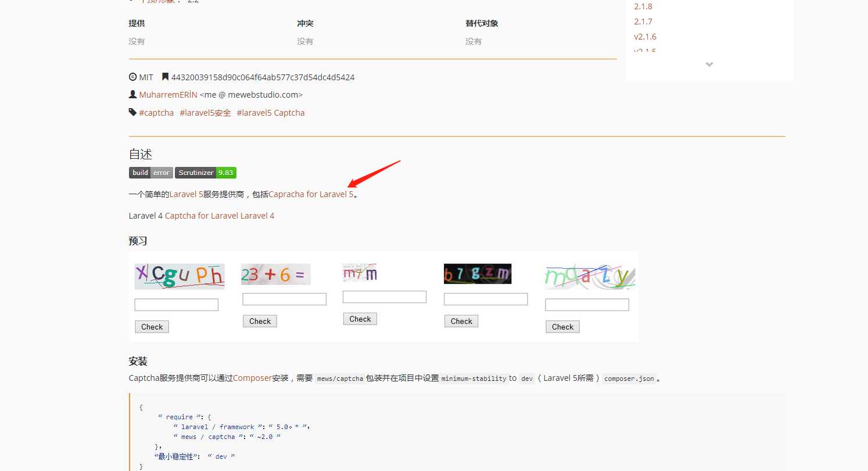Click the b7gzm dark captcha image

(478, 274)
